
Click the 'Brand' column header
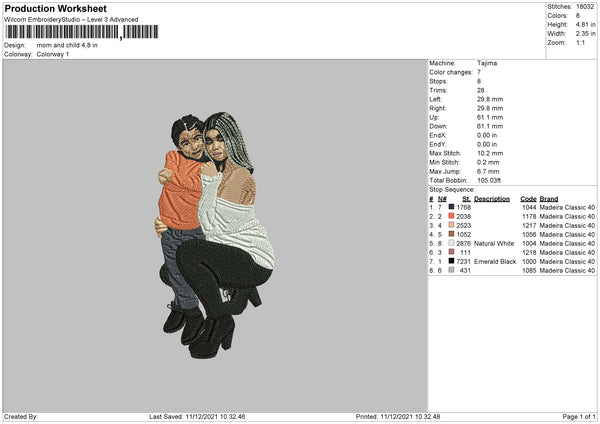tap(549, 199)
